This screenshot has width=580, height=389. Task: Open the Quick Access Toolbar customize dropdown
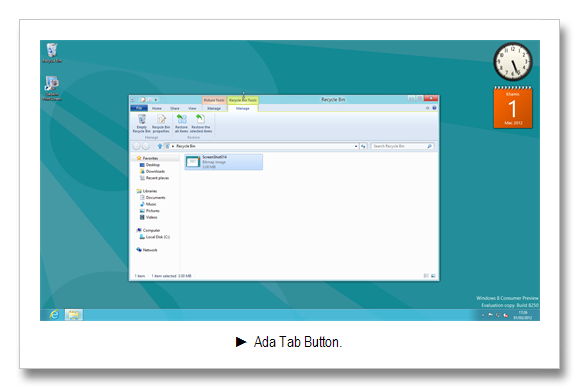(156, 100)
